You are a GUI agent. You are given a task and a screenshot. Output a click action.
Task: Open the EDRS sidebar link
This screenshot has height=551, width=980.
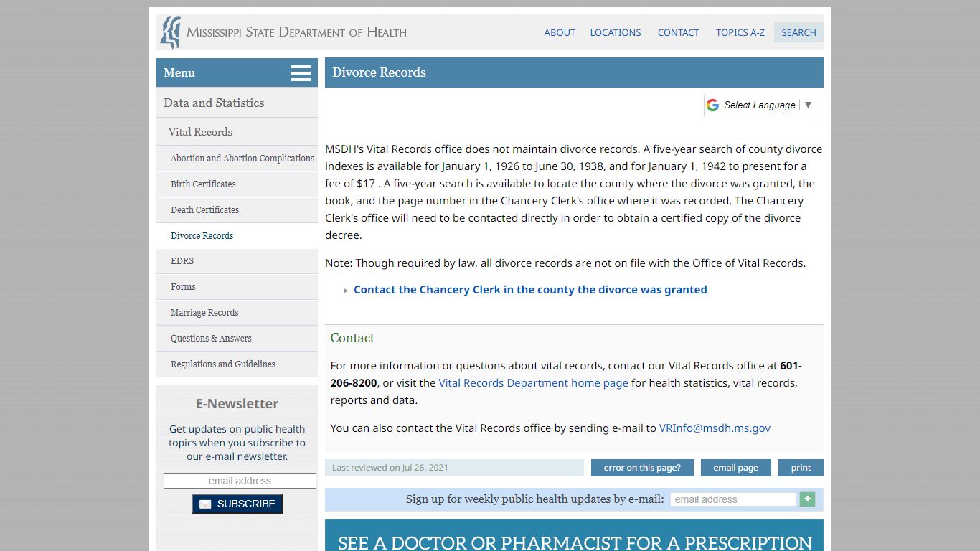click(x=237, y=261)
